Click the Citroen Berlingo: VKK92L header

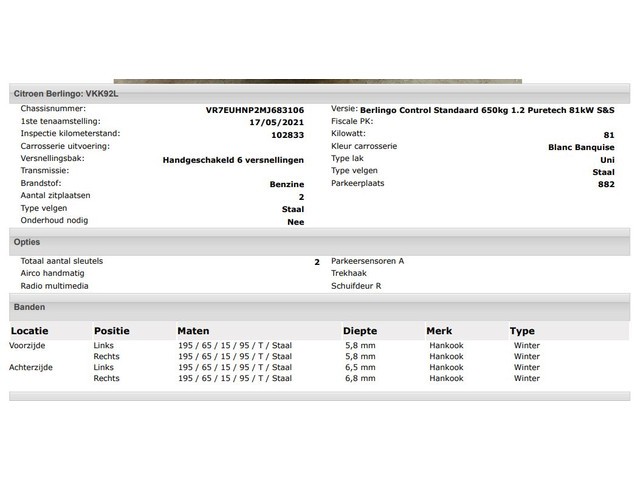(320, 93)
